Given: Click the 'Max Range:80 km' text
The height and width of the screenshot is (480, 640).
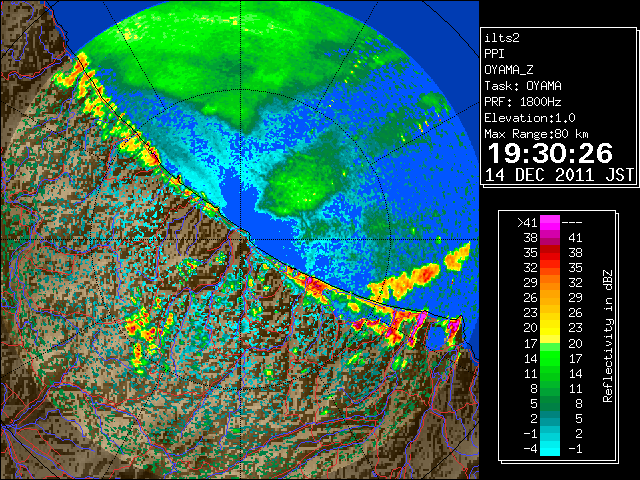Looking at the screenshot, I should pos(536,134).
